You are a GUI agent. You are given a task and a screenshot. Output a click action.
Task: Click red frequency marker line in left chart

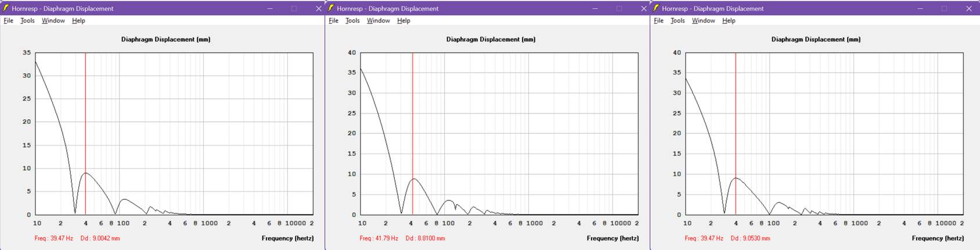pyautogui.click(x=85, y=134)
